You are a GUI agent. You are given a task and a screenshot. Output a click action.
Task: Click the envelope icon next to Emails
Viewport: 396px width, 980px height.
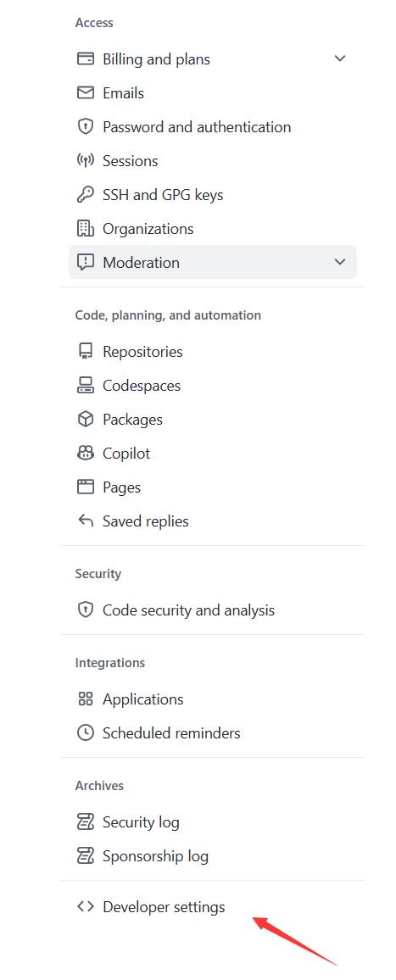click(85, 92)
